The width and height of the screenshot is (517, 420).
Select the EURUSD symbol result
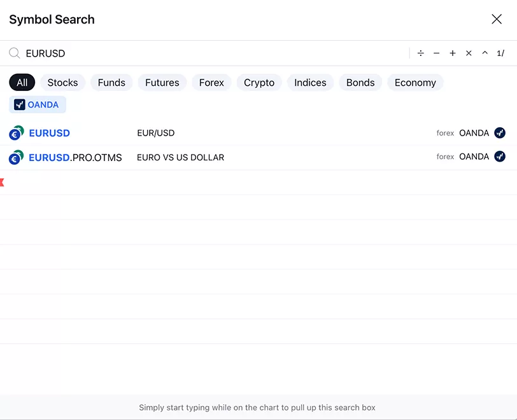50,133
